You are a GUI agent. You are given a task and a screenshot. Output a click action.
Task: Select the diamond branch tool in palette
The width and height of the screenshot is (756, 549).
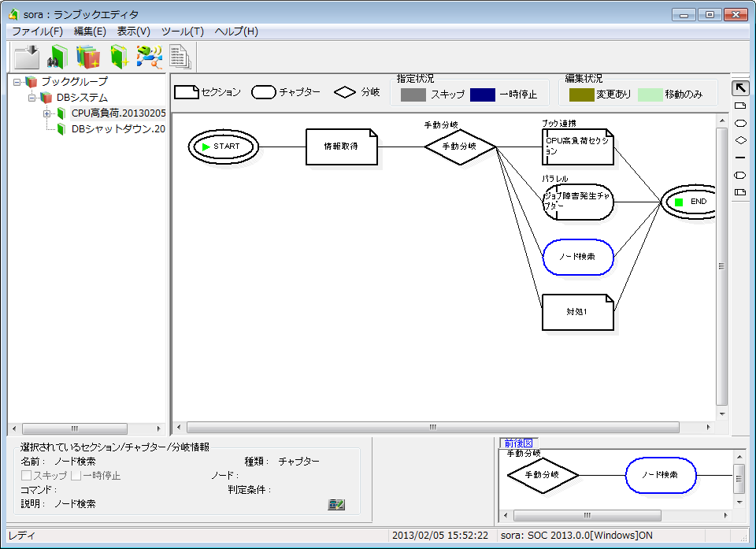point(740,140)
